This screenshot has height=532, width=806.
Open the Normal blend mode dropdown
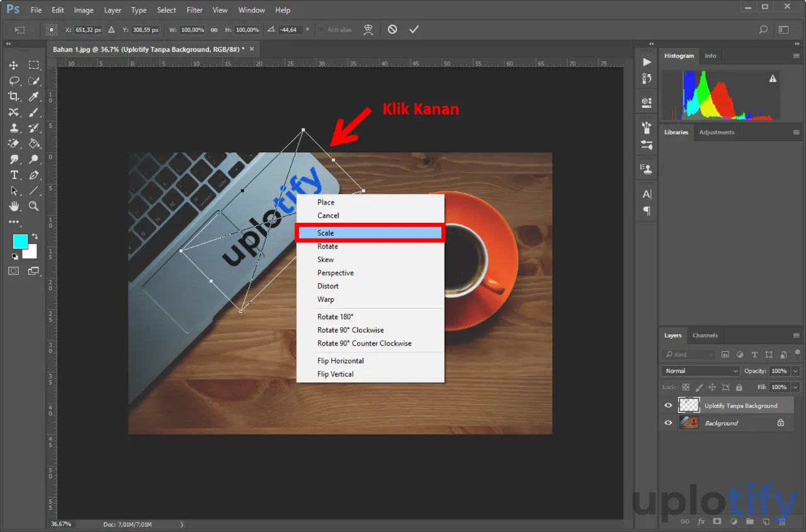click(701, 371)
